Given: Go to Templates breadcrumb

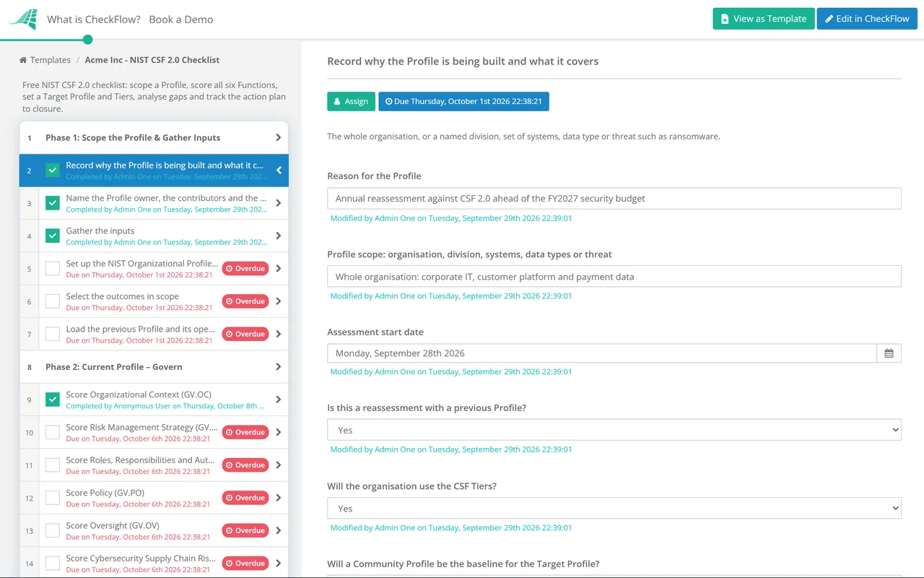Looking at the screenshot, I should [x=51, y=60].
